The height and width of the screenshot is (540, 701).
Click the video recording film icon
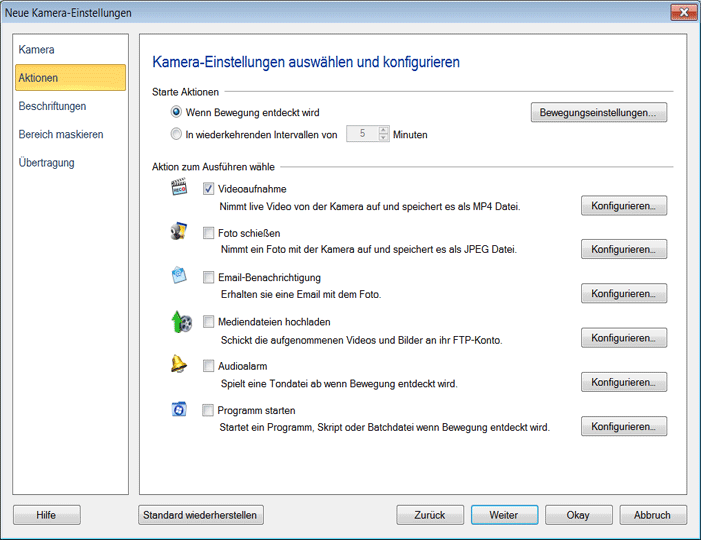(180, 188)
